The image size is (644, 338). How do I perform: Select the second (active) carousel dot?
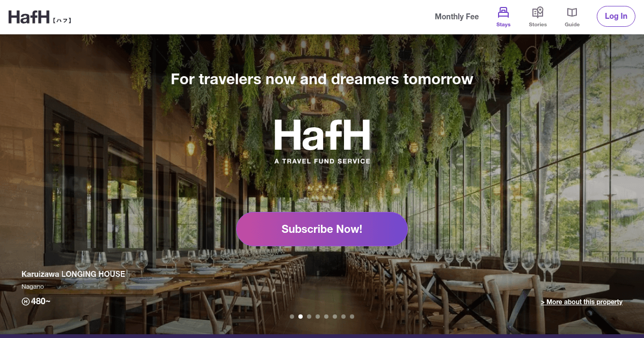(x=301, y=317)
